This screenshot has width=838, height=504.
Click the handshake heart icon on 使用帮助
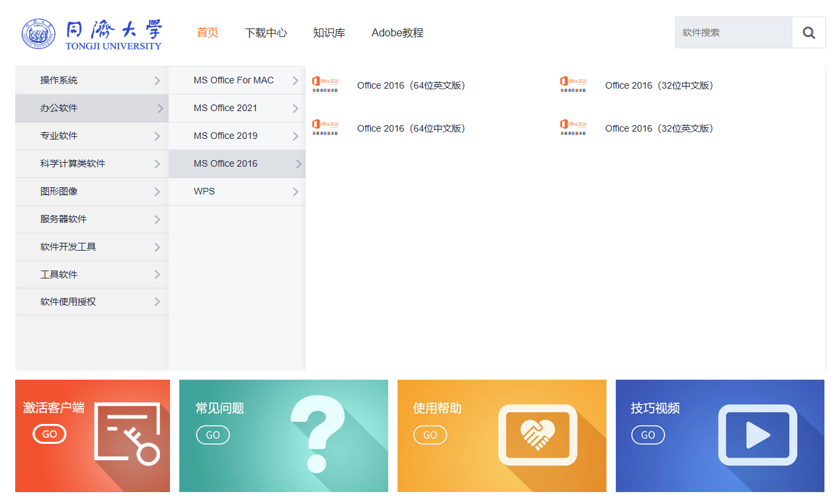[537, 435]
